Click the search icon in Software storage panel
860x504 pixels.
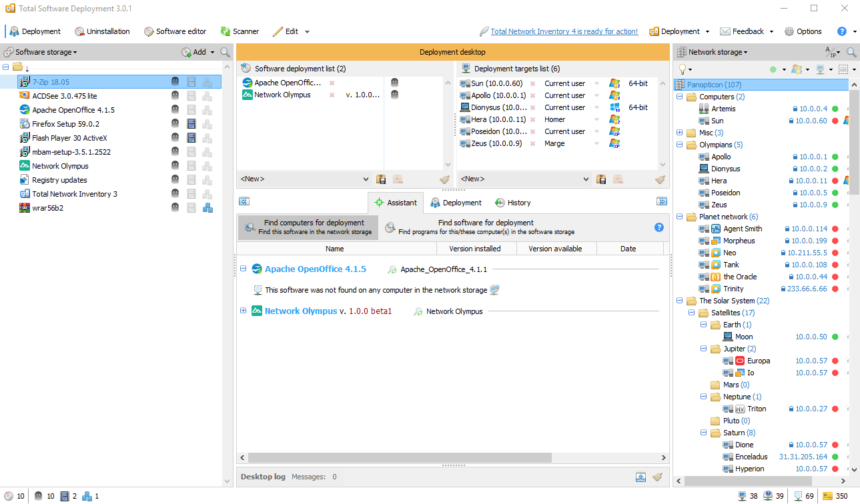click(x=226, y=52)
